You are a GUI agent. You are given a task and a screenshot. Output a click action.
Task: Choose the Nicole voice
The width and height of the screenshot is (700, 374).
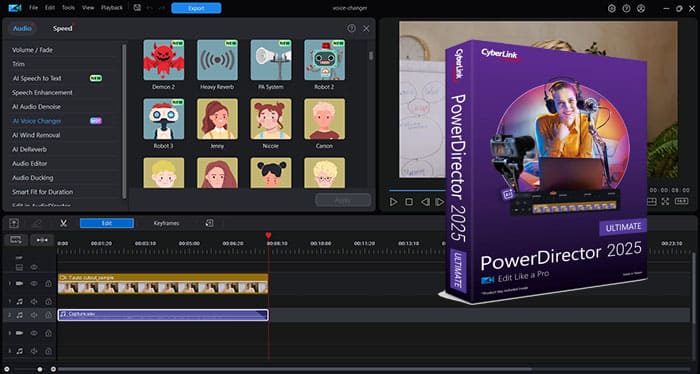pos(271,119)
